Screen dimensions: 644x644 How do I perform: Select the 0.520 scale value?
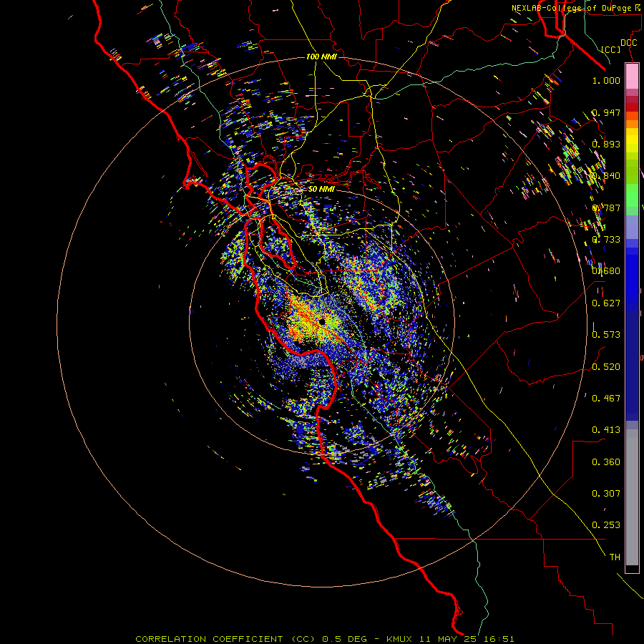[x=606, y=367]
